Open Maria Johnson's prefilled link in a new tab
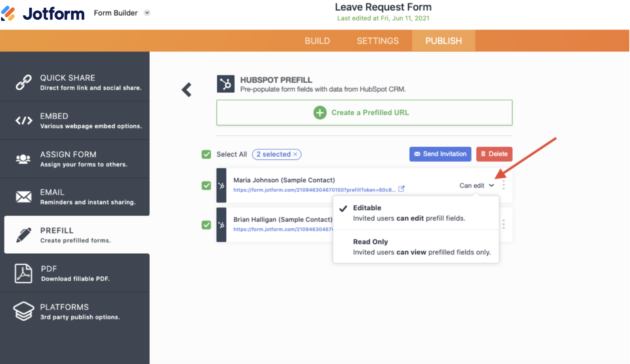Viewport: 630px width, 364px height. click(401, 189)
